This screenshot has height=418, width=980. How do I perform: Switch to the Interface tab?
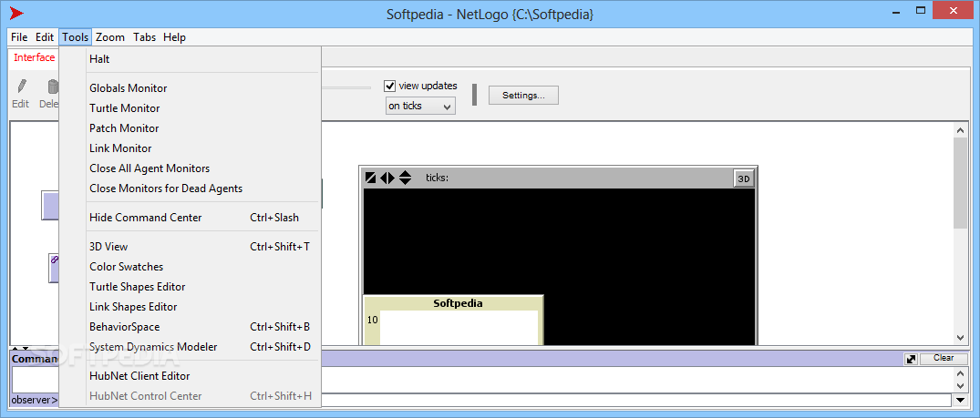[35, 57]
